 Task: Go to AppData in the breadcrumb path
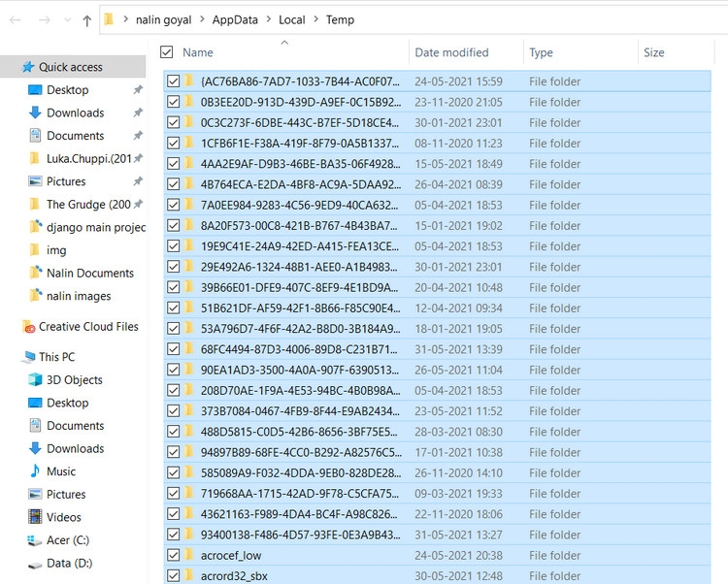[x=235, y=20]
